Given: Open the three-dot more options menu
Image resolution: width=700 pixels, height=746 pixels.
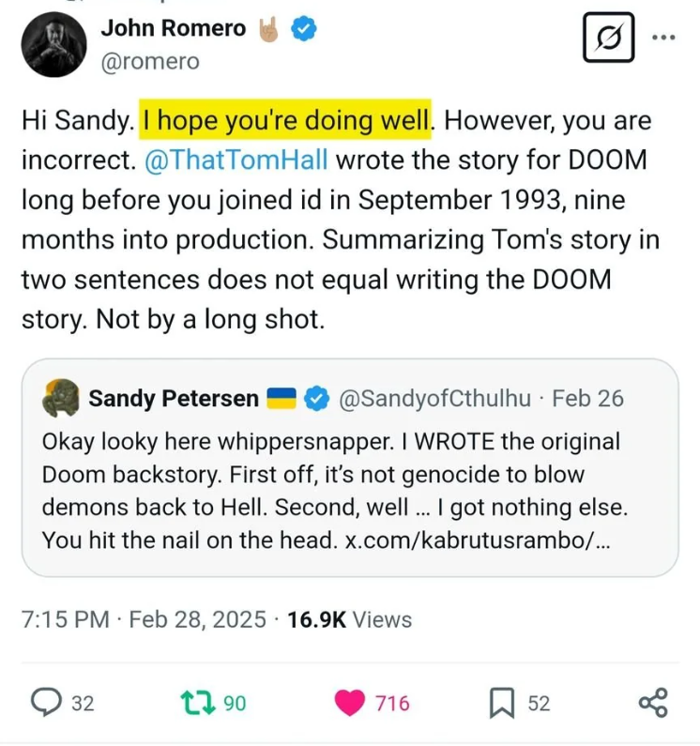Looking at the screenshot, I should [662, 38].
